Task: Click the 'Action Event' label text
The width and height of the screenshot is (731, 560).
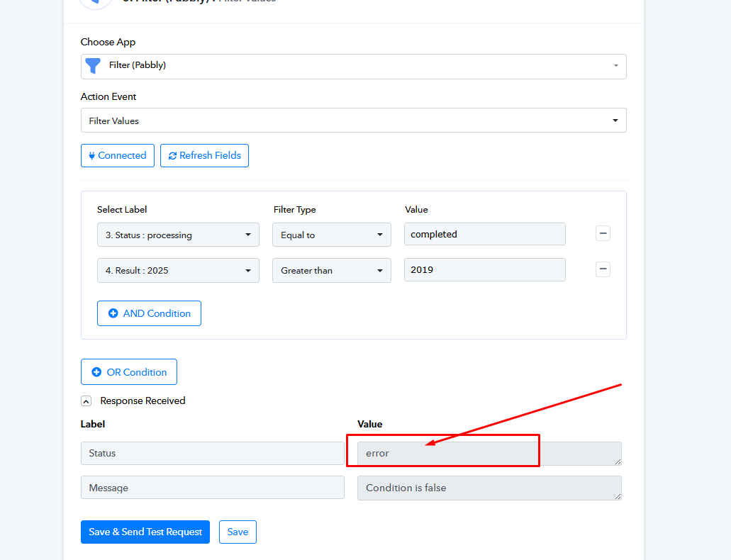Action: (108, 96)
